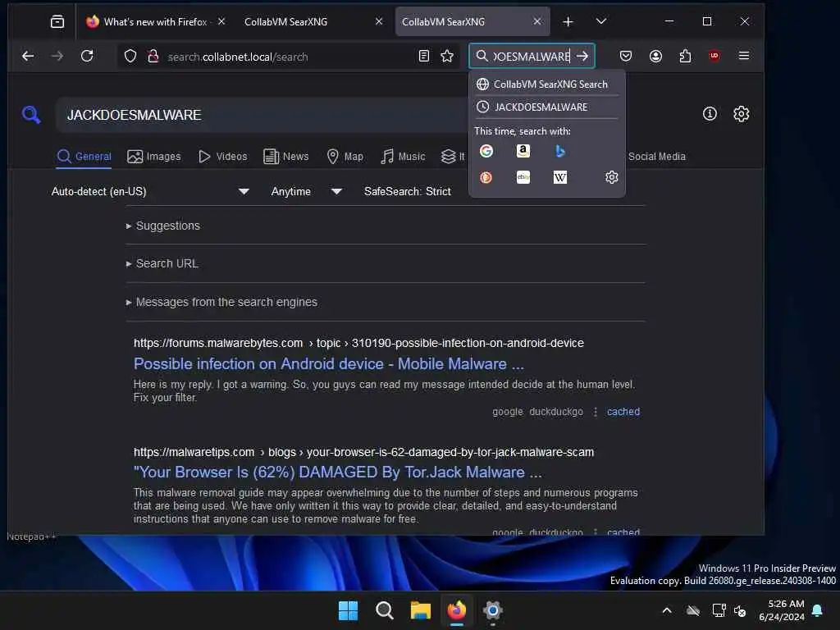Select the Videos search category
This screenshot has height=630, width=840.
(x=223, y=157)
